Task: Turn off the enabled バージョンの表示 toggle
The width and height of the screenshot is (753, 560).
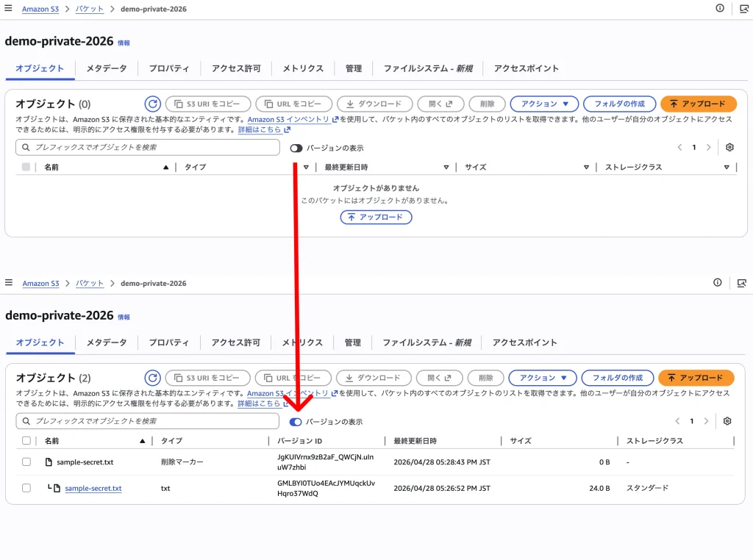Action: click(x=296, y=422)
